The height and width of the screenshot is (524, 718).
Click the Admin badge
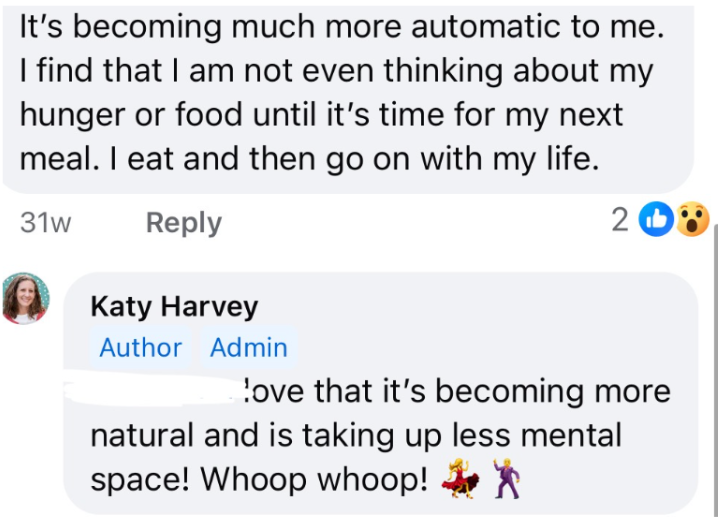point(248,348)
